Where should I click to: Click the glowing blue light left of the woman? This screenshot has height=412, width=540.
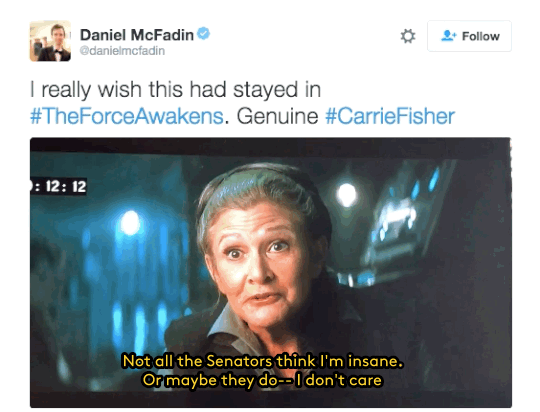tap(130, 223)
